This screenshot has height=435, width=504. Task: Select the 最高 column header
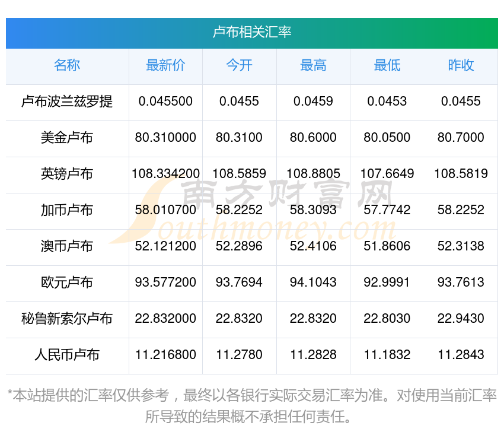[313, 65]
